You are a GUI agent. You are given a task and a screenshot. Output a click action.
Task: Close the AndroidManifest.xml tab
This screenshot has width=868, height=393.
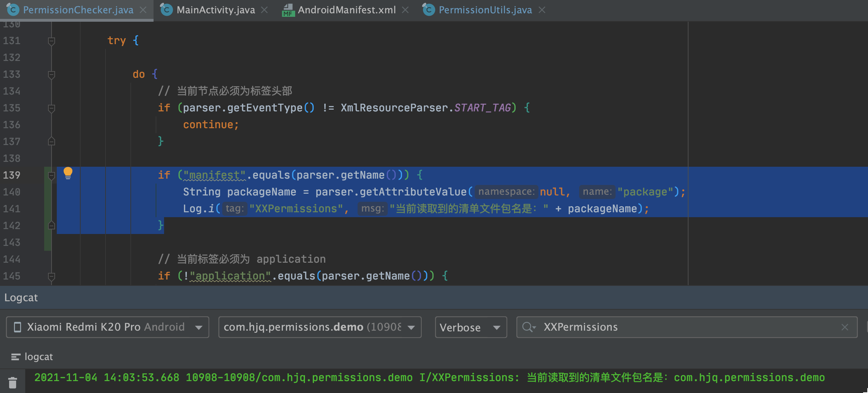pyautogui.click(x=405, y=9)
